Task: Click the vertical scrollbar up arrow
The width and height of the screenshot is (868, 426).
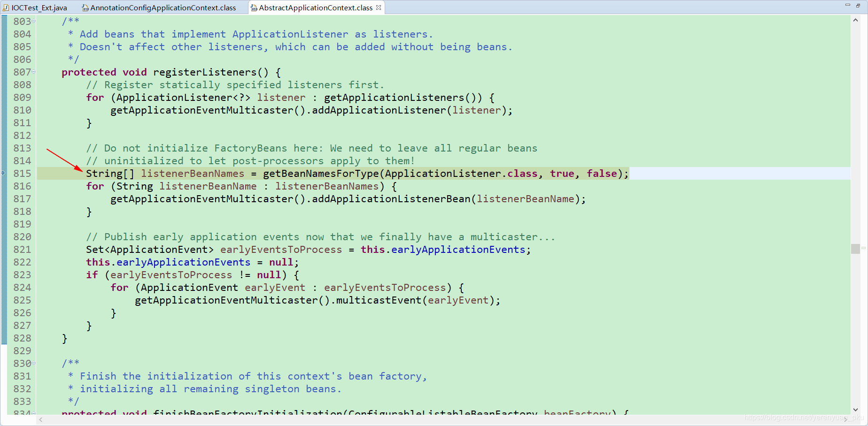Action: click(x=855, y=20)
